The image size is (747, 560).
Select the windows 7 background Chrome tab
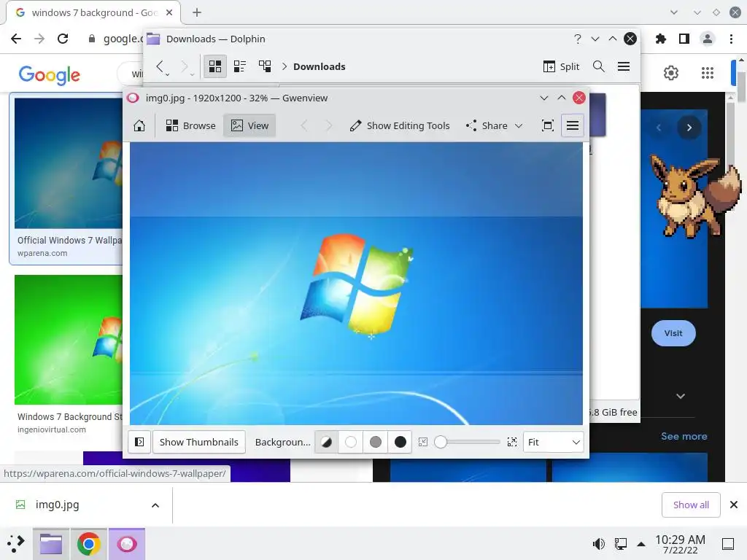(93, 12)
